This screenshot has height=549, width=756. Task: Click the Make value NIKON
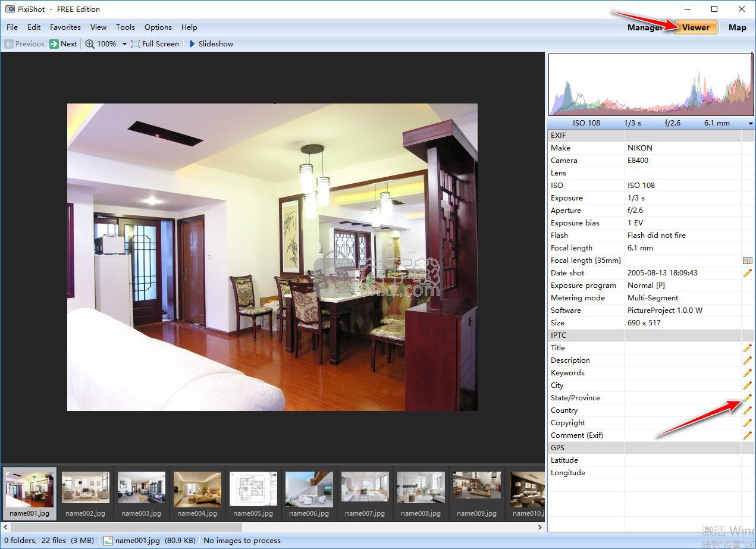640,148
